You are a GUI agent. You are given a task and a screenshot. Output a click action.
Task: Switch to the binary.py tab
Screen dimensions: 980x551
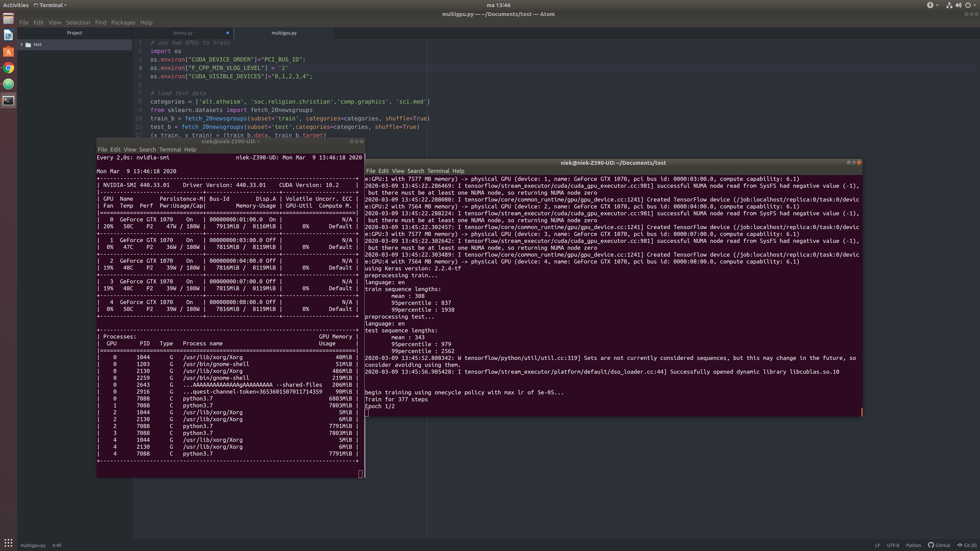pos(183,33)
